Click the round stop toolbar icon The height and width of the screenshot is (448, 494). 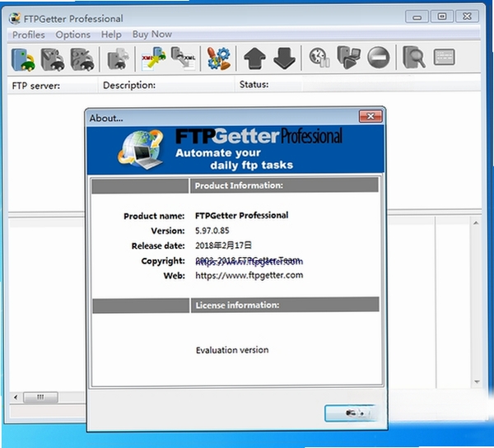coord(379,58)
